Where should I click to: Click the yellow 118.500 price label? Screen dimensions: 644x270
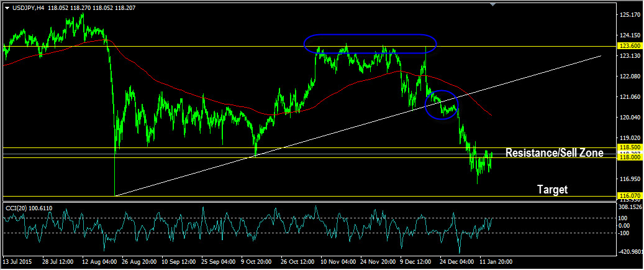[629, 147]
